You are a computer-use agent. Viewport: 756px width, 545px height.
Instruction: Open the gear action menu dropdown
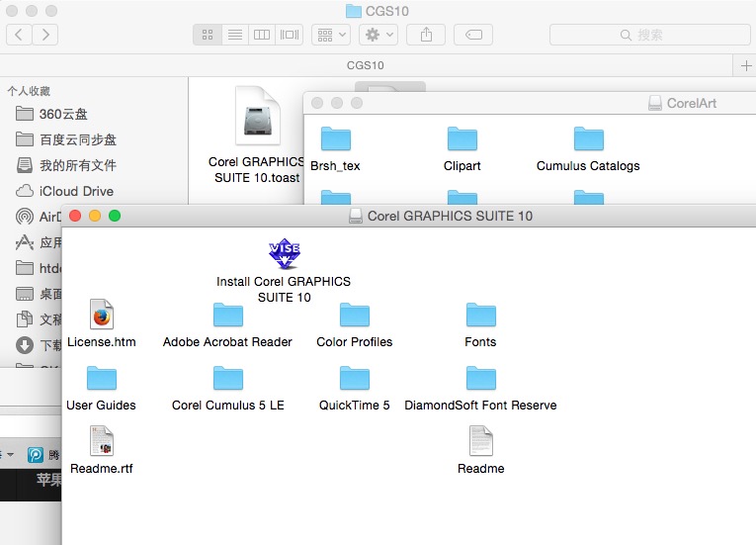[378, 35]
